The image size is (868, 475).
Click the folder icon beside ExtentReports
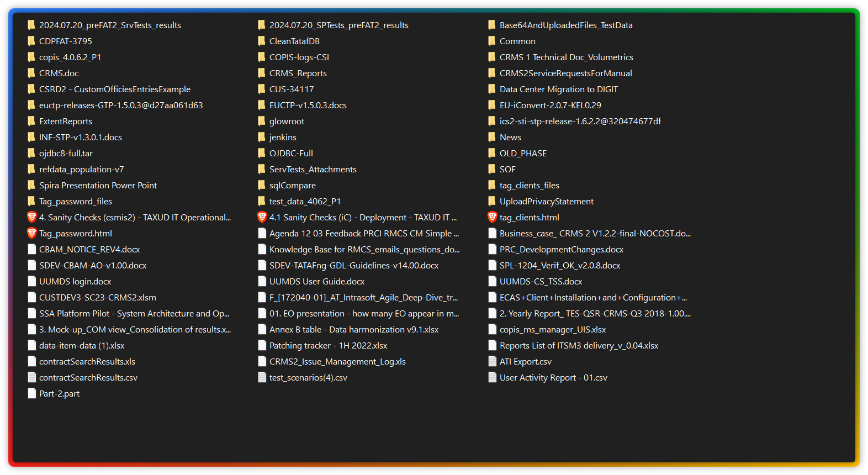coord(31,121)
